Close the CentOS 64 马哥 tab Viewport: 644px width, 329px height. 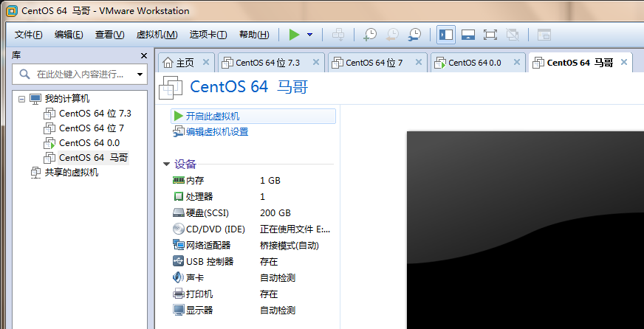[624, 63]
